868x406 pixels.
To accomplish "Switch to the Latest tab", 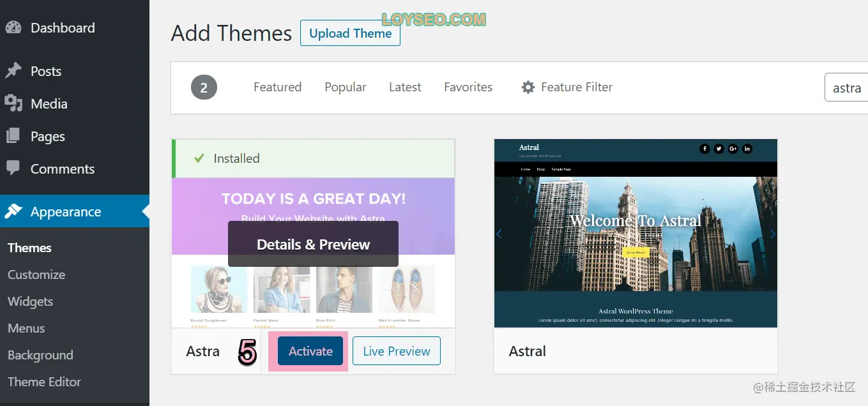I will pyautogui.click(x=405, y=87).
